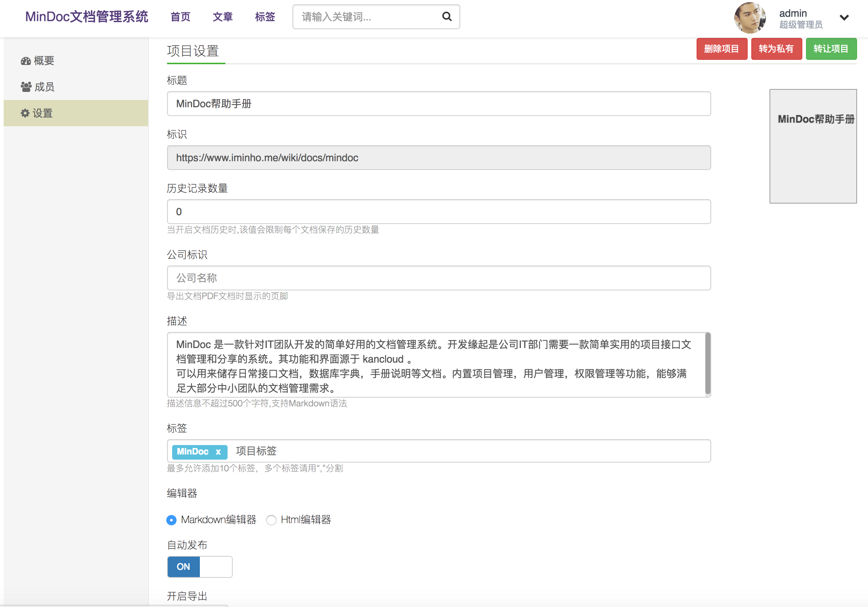Select the Html编辑器 radio button
The image size is (868, 607).
pos(271,520)
